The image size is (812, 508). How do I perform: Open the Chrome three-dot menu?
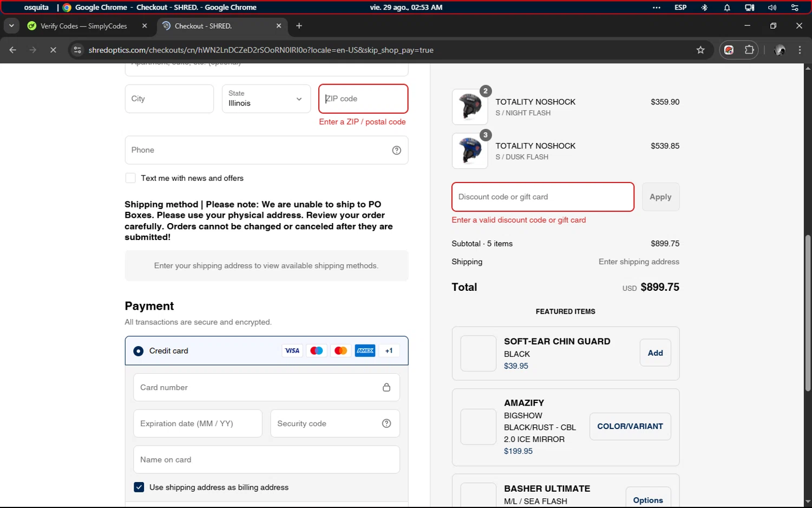800,50
